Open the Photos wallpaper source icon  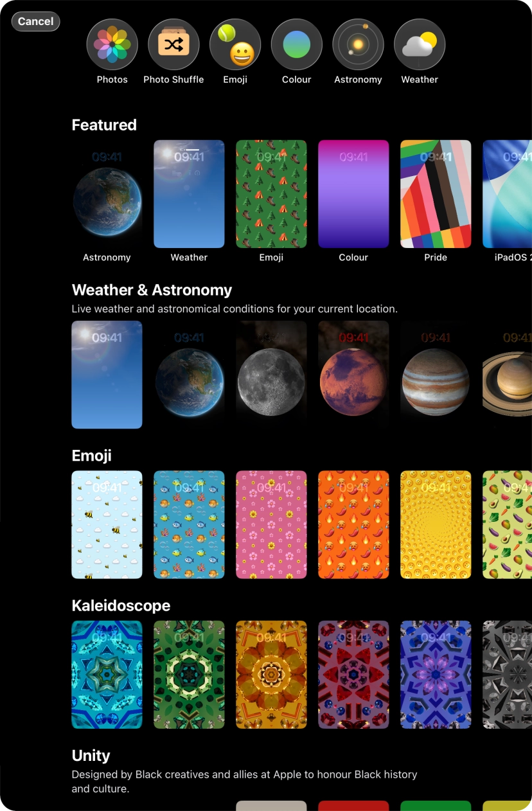pos(112,44)
